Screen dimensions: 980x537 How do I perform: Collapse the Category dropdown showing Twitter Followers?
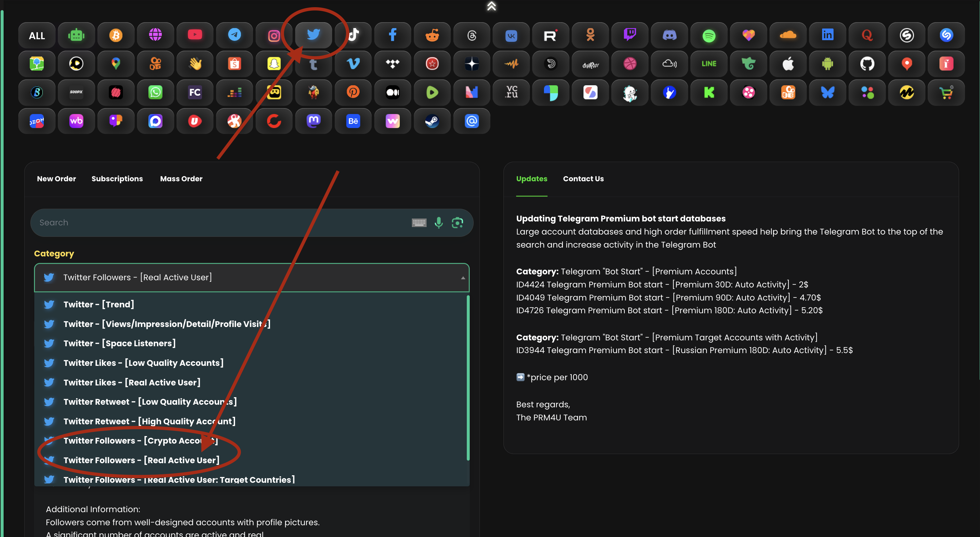pyautogui.click(x=252, y=277)
